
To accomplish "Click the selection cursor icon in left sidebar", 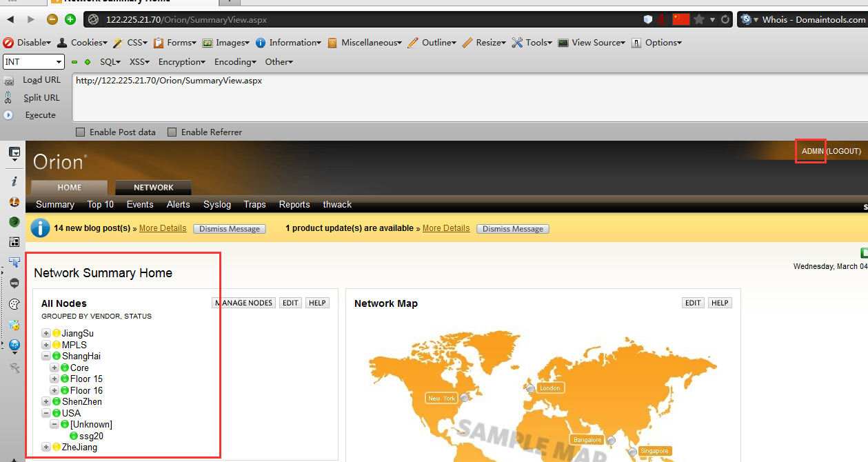I will click(14, 262).
